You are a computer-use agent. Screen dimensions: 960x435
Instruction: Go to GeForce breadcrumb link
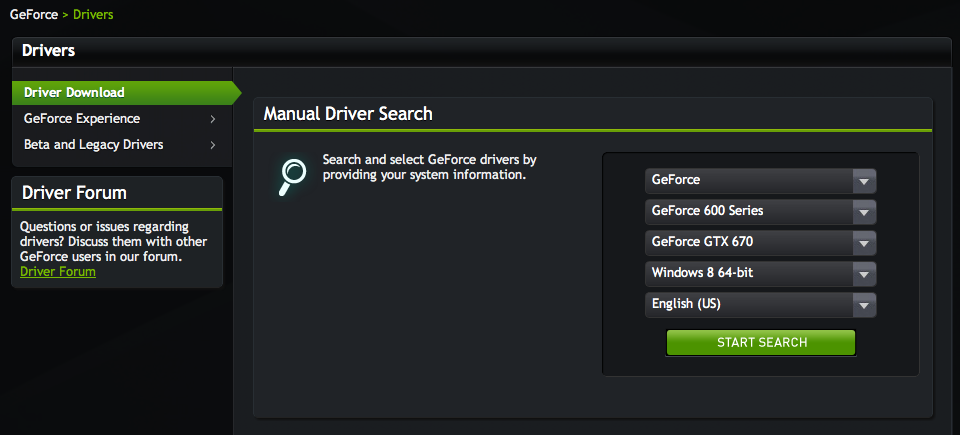34,14
